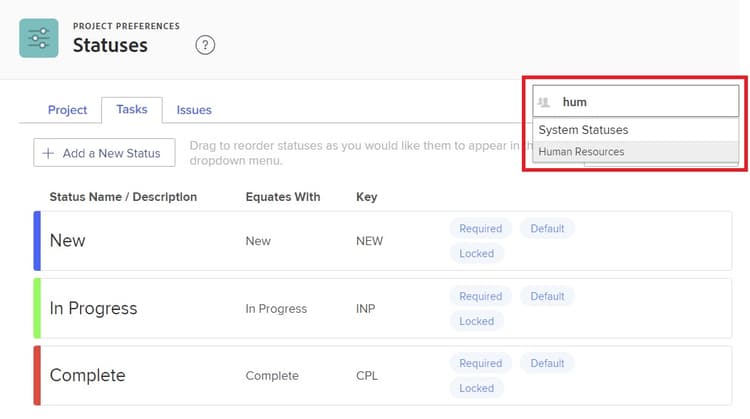Click the Statuses preferences sliders icon

(39, 37)
